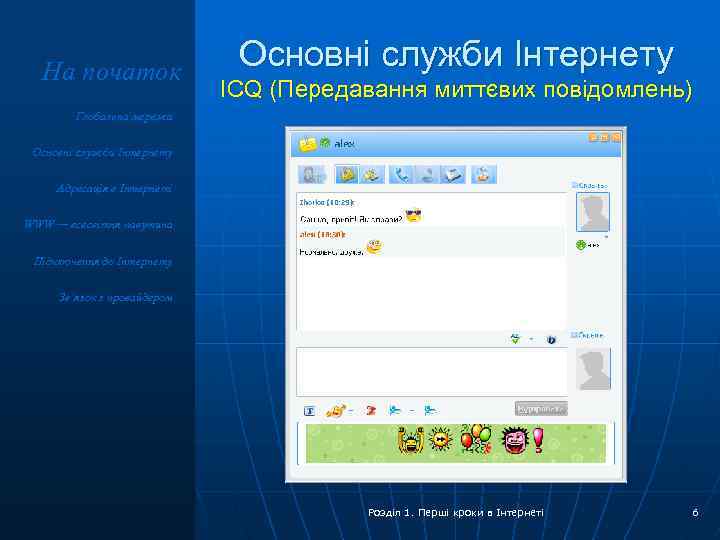720x540 pixels.
Task: Click the 'На початок' link in sidebar
Action: coord(111,72)
